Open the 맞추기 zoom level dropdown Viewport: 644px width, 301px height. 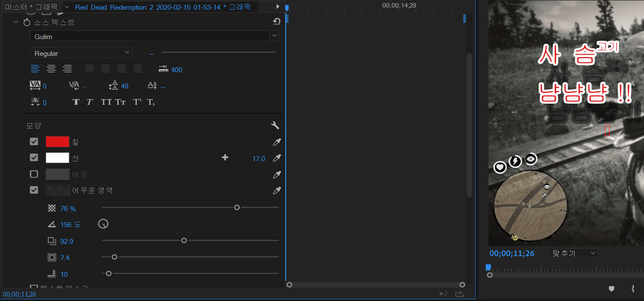[x=573, y=253]
